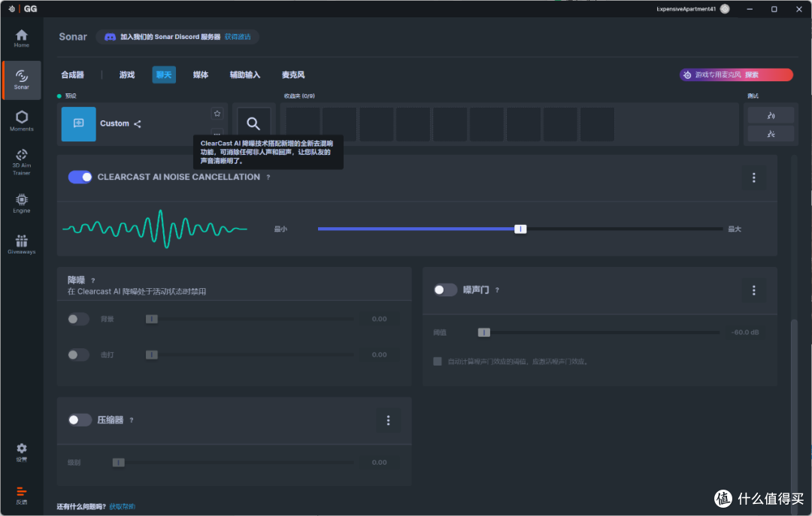
Task: Open Moments from the sidebar
Action: (x=21, y=120)
